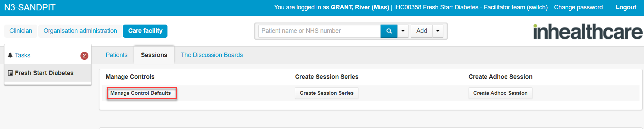Select the Care facility section
Image resolution: width=644 pixels, height=129 pixels.
point(145,31)
